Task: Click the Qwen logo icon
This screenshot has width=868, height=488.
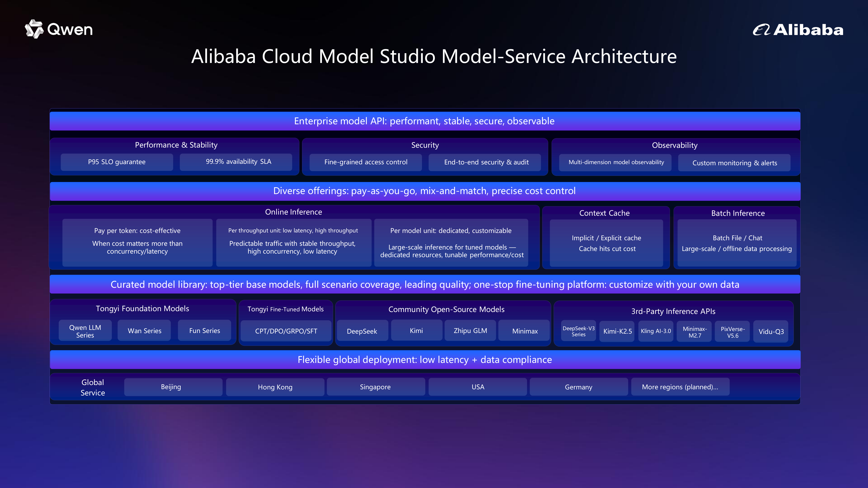Action: tap(34, 29)
